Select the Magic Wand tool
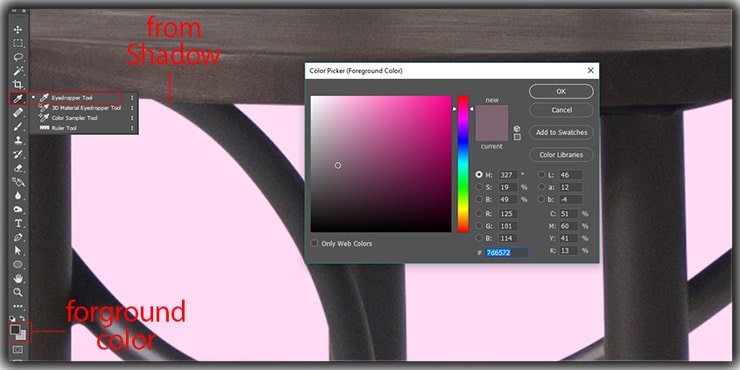The width and height of the screenshot is (740, 370). 18,71
